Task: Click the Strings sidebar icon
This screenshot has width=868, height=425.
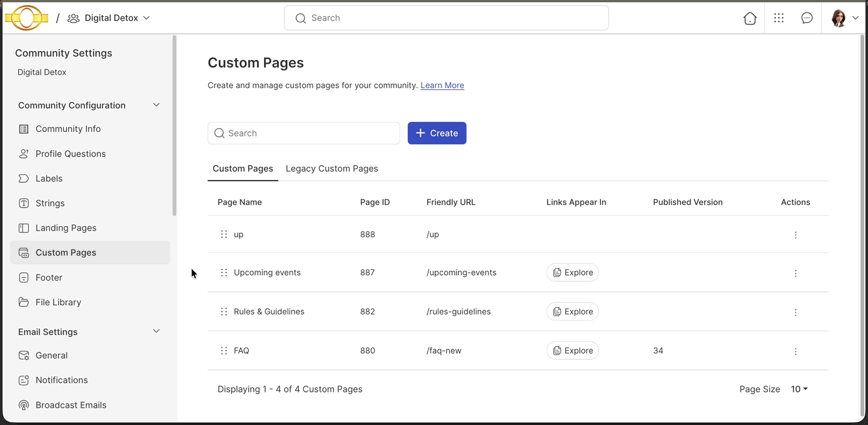Action: pos(24,203)
